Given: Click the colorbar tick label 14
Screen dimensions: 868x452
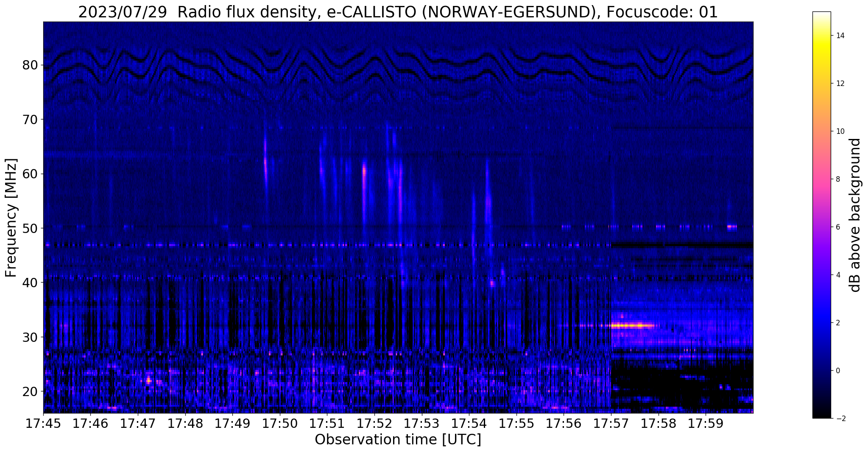Looking at the screenshot, I should pyautogui.click(x=840, y=36).
